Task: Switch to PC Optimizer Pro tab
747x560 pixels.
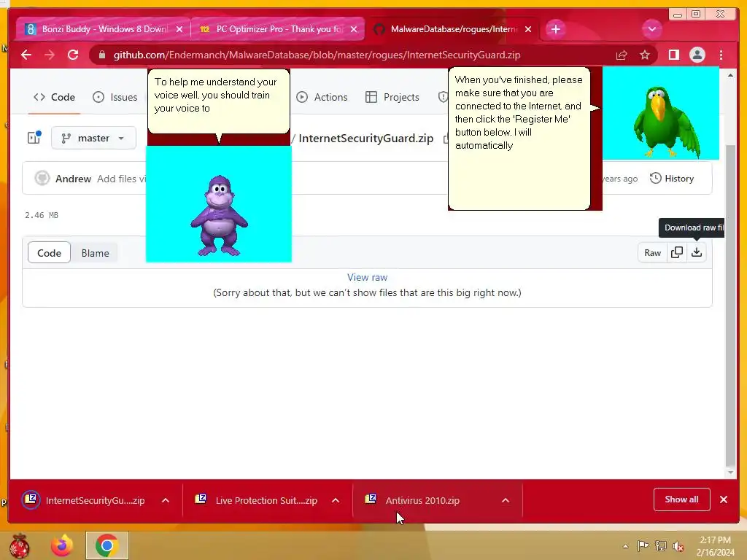Action: [278, 29]
